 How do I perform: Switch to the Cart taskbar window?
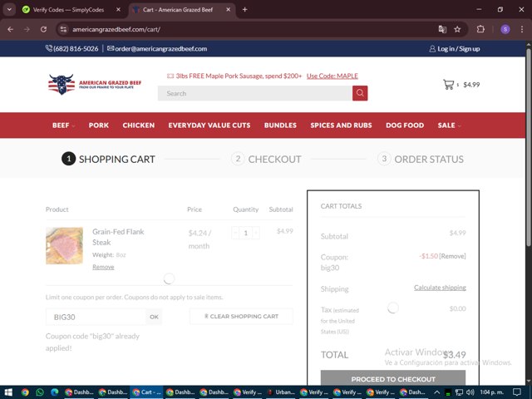pyautogui.click(x=147, y=392)
